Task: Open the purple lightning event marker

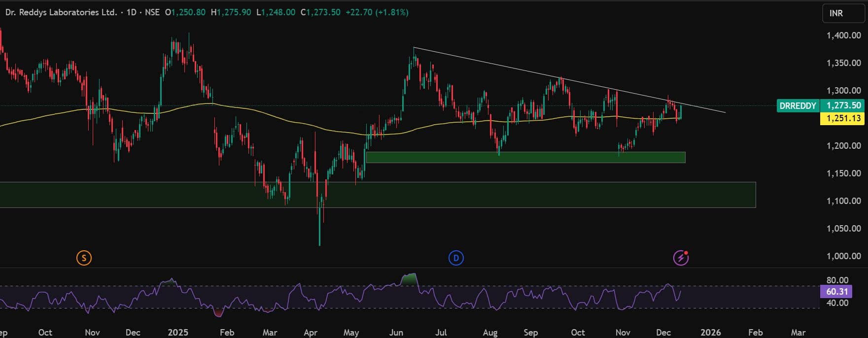Action: (x=681, y=257)
